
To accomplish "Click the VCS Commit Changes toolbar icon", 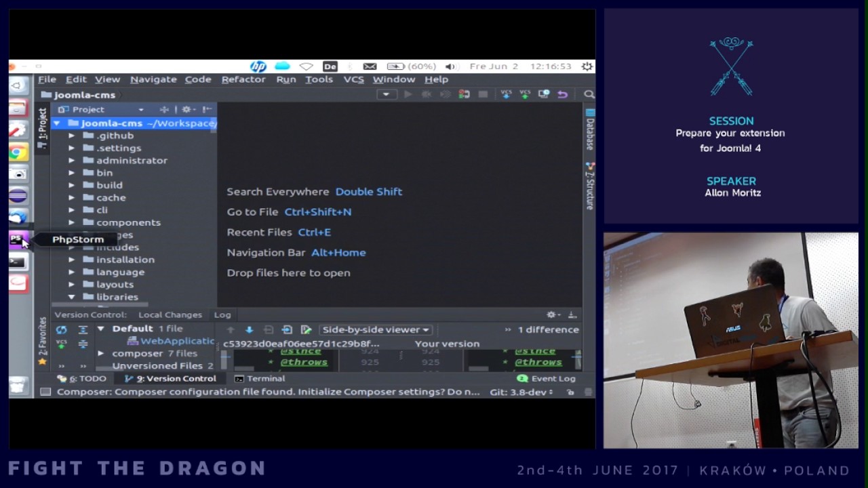I will pyautogui.click(x=525, y=94).
